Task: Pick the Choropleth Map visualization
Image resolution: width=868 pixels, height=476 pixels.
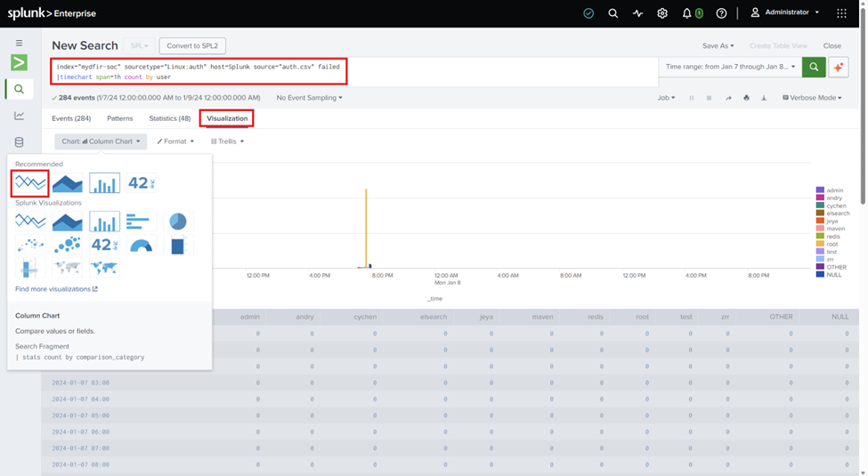Action: coord(104,268)
